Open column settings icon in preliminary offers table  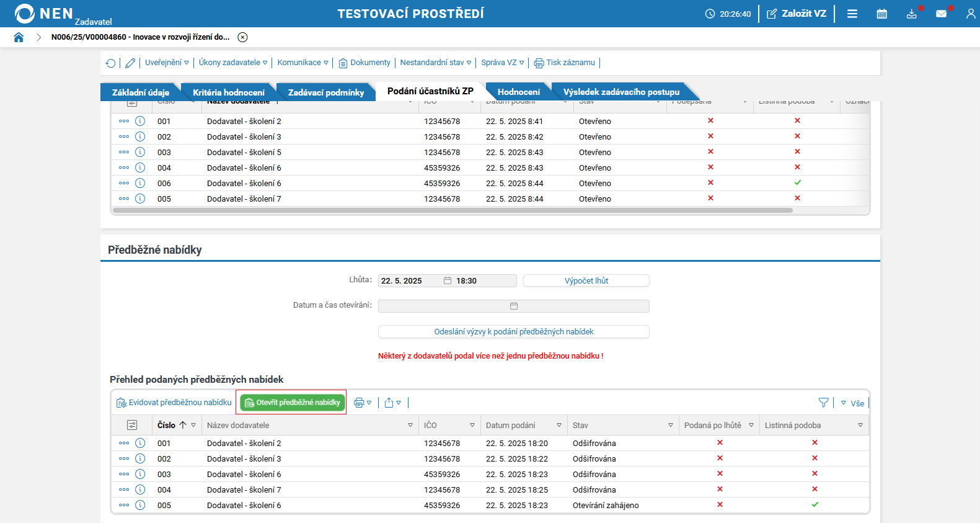click(131, 425)
